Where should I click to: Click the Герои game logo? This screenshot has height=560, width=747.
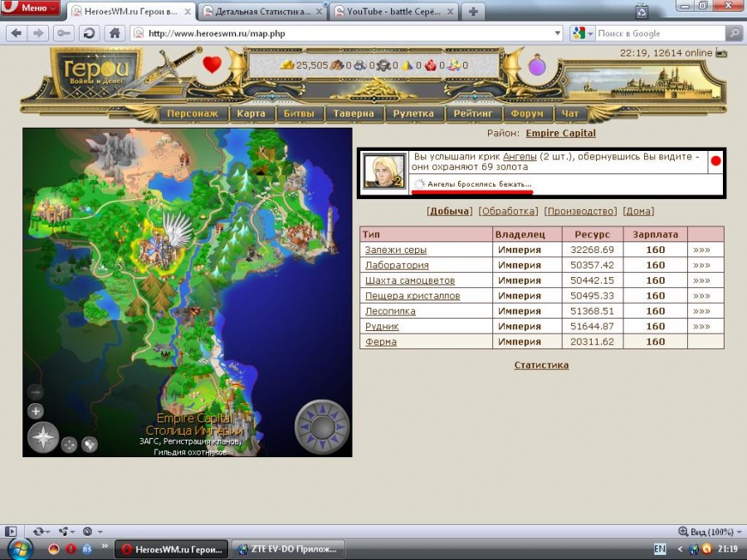pyautogui.click(x=96, y=71)
